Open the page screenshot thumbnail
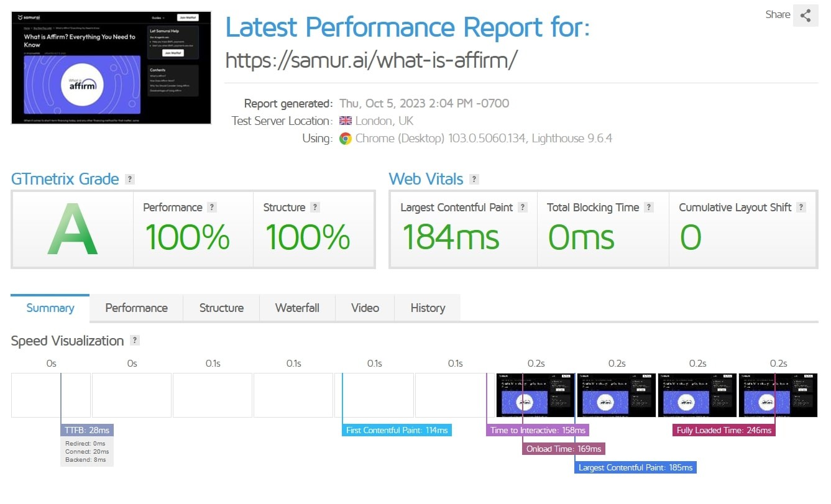Screen dimensions: 831x504 [x=111, y=68]
